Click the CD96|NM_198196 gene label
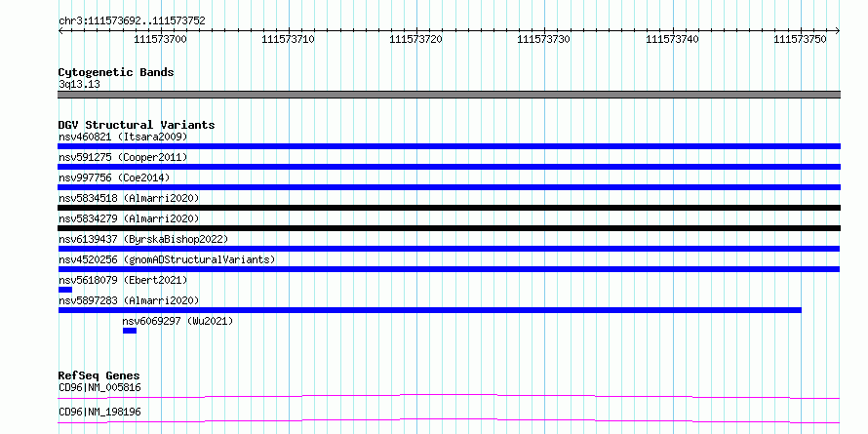Viewport: 868px width, 434px height. point(99,412)
